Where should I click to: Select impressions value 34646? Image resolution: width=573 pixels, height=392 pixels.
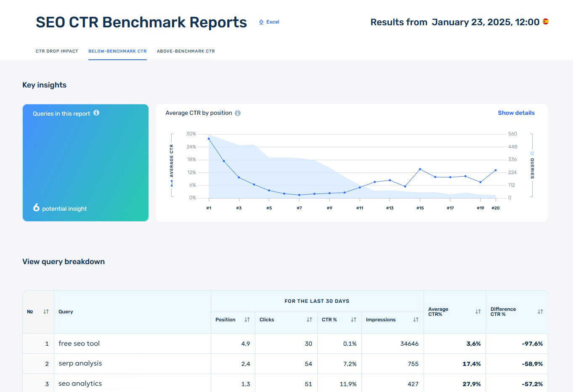coord(409,344)
